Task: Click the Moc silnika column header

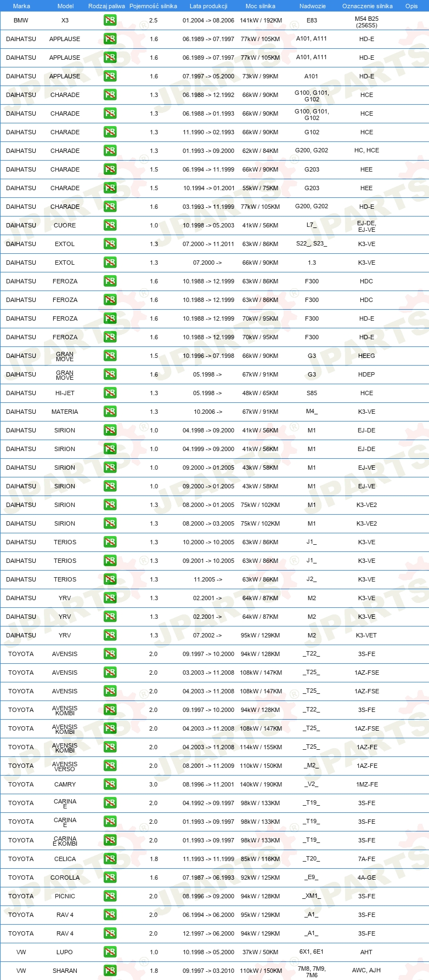Action: click(x=261, y=6)
